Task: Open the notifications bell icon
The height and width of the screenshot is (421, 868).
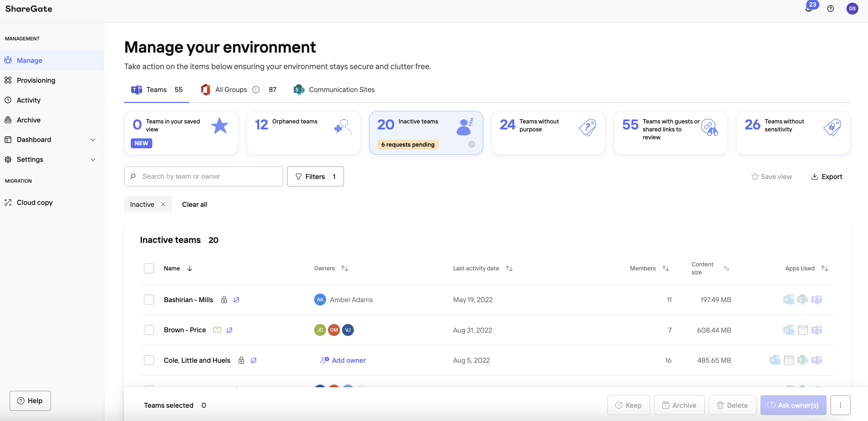Action: pos(809,9)
